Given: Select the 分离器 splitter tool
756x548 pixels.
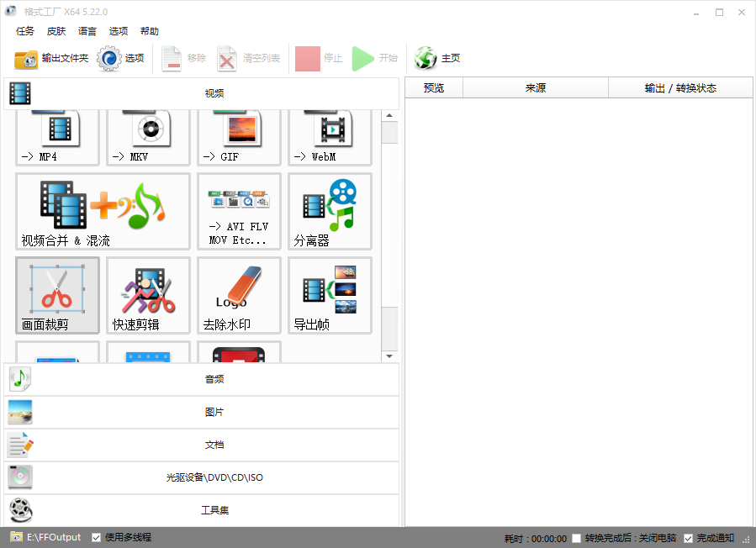Looking at the screenshot, I should [330, 211].
